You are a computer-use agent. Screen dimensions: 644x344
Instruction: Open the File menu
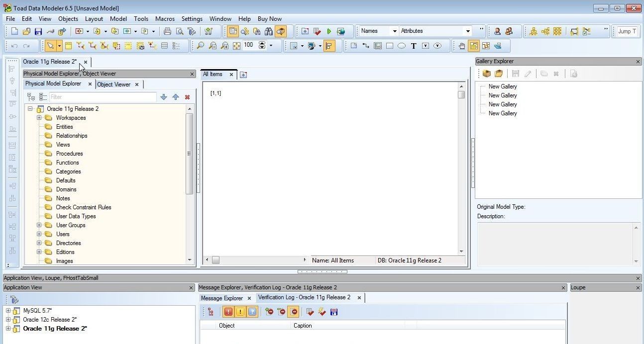10,19
